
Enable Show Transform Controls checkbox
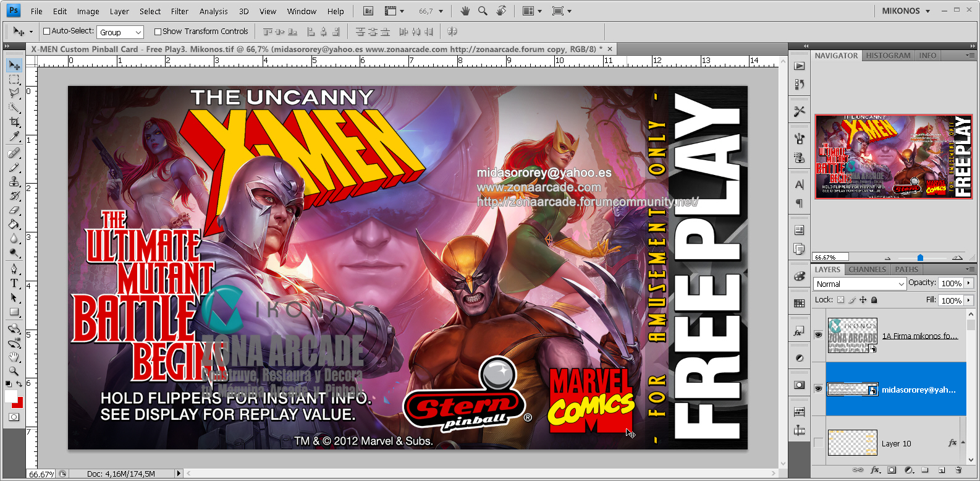158,32
